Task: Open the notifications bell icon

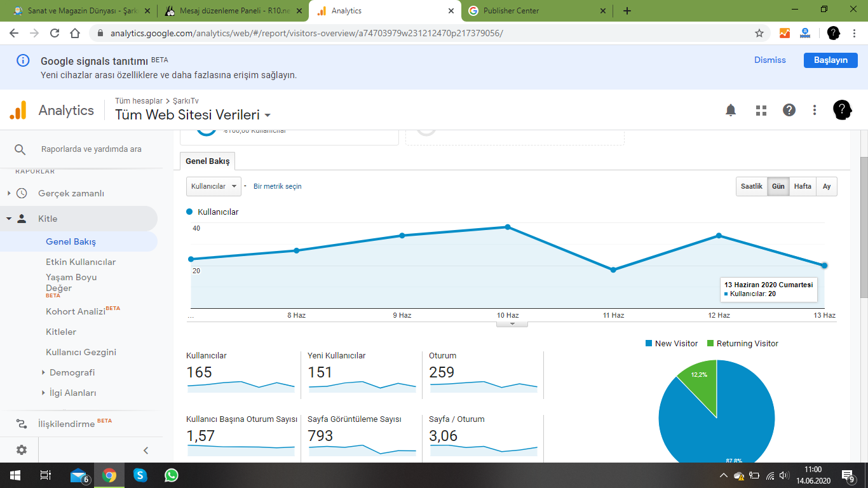Action: (x=731, y=110)
